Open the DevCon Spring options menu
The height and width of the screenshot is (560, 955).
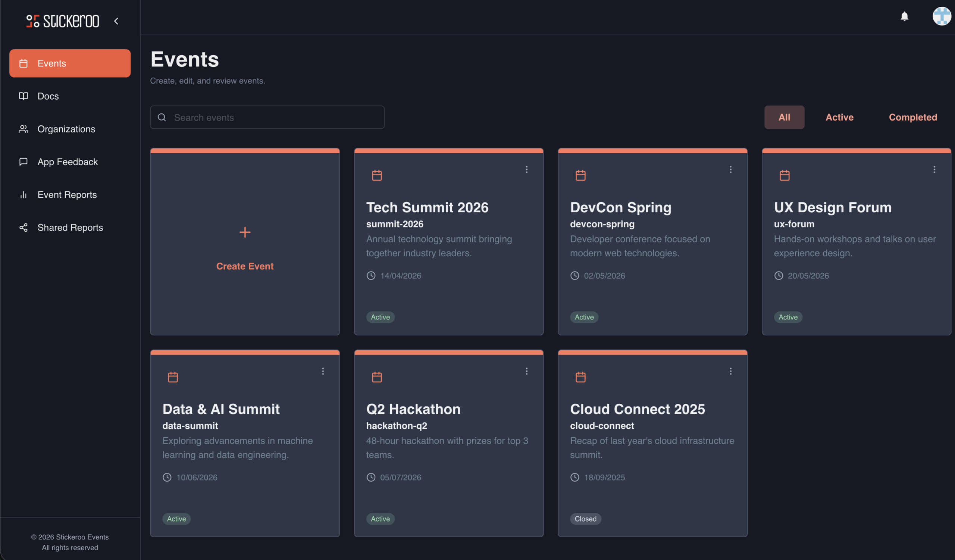tap(731, 169)
